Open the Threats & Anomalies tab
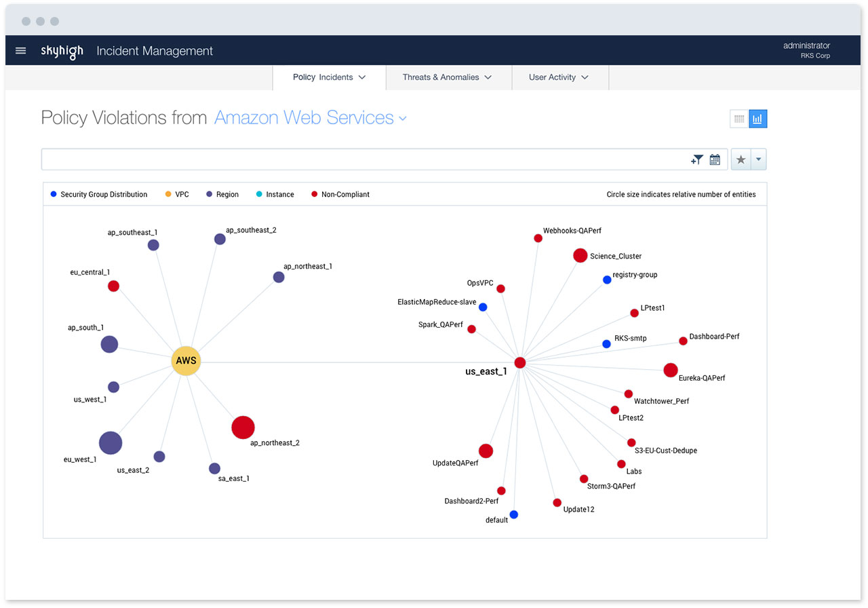The width and height of the screenshot is (868, 608). (449, 77)
